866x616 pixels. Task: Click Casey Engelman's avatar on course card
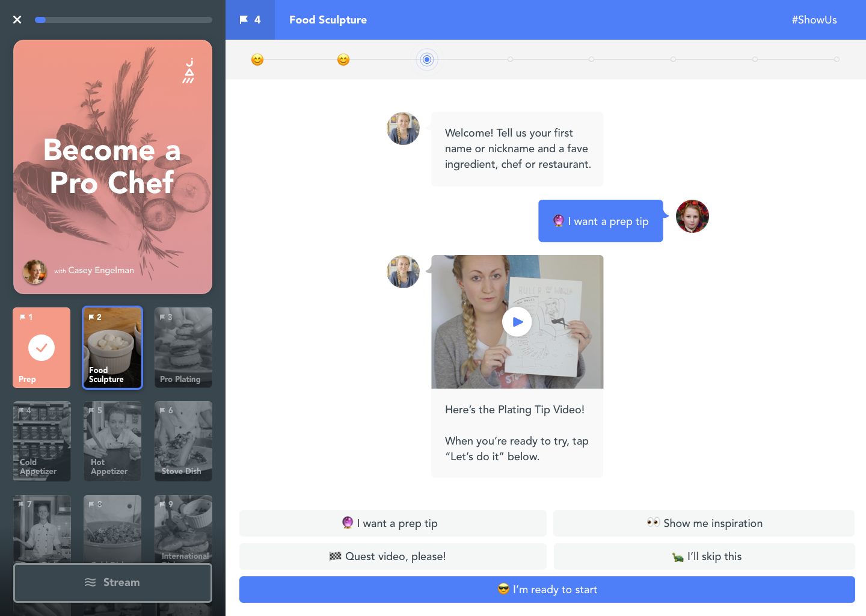tap(35, 272)
